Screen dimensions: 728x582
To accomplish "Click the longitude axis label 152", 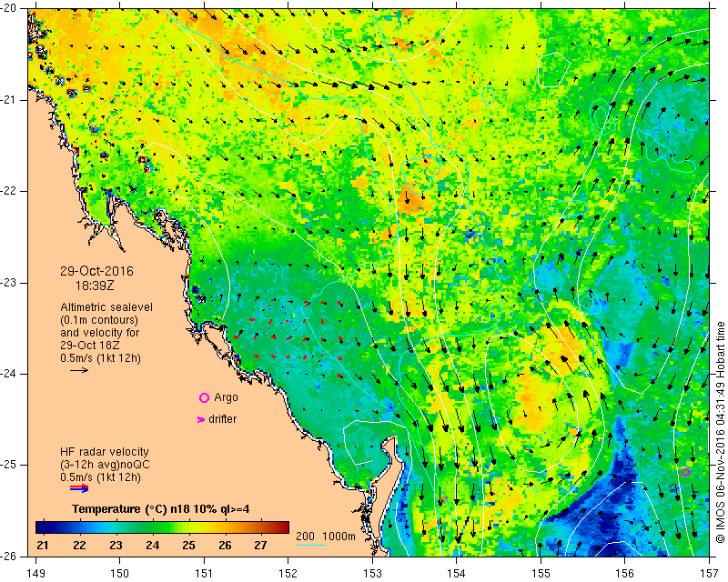I will [x=288, y=573].
